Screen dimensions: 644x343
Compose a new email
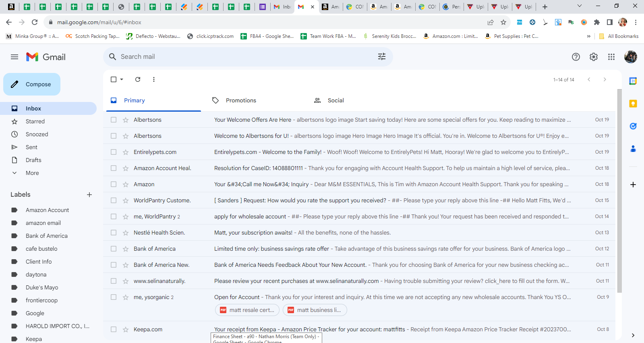[32, 84]
